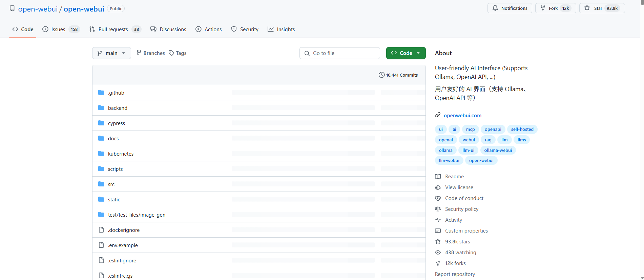Screen dimensions: 644x280
Task: Open the .eslintrc.cjs file
Action: coord(120,276)
